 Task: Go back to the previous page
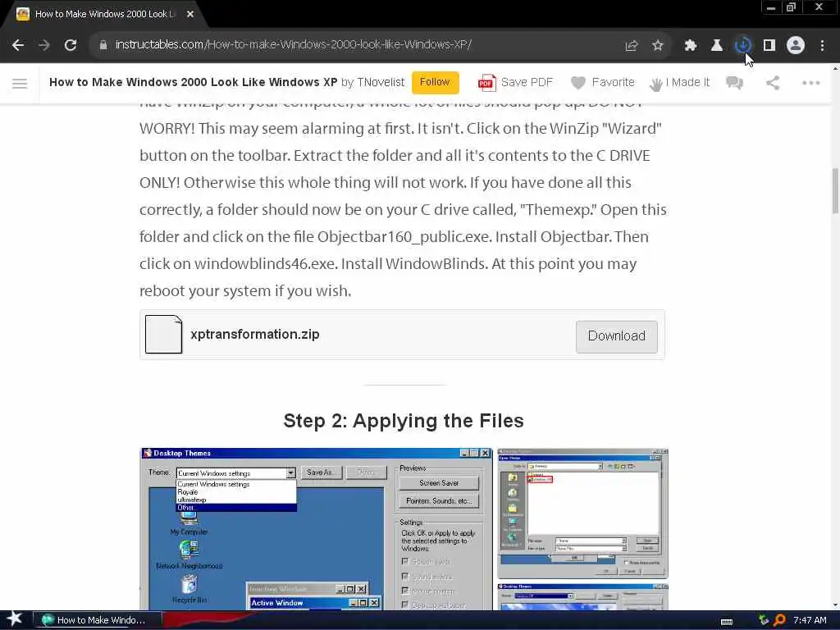point(18,45)
